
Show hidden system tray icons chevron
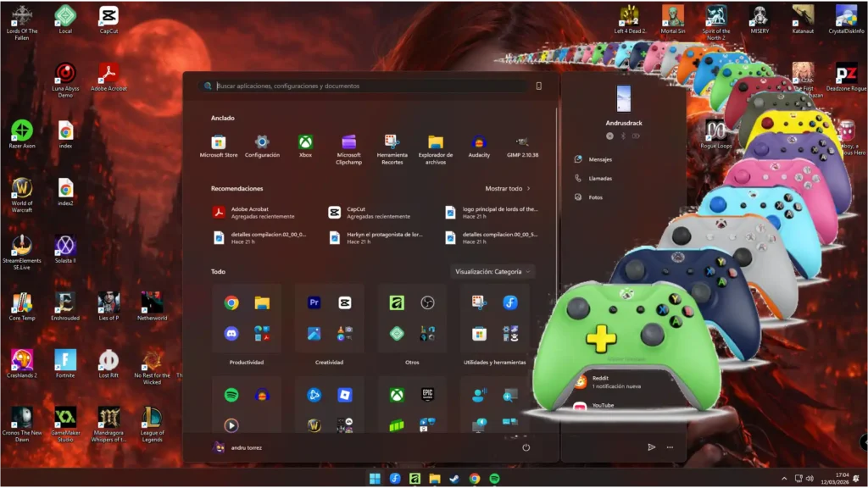coord(784,479)
